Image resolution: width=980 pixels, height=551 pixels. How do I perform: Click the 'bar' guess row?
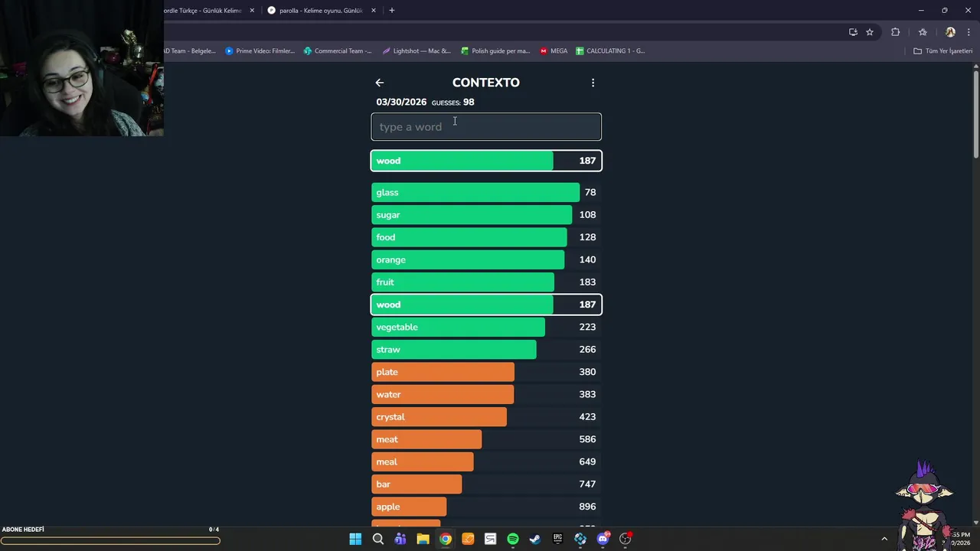pos(486,484)
